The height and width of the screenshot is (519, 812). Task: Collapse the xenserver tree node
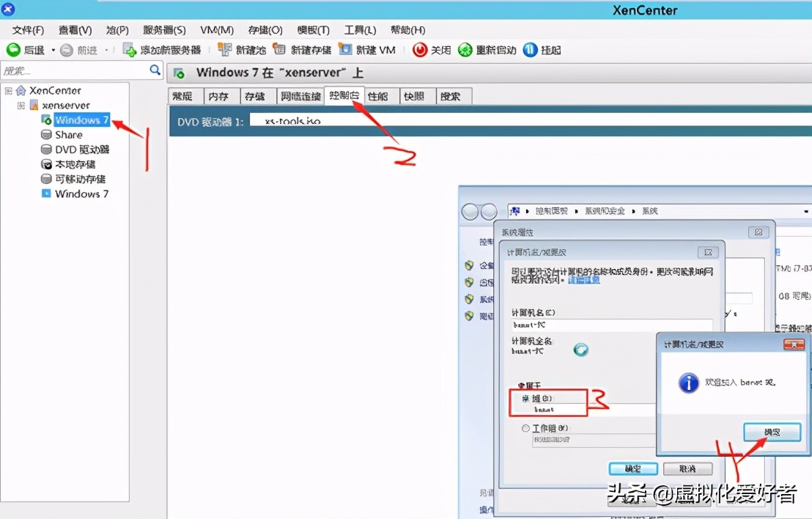click(21, 105)
